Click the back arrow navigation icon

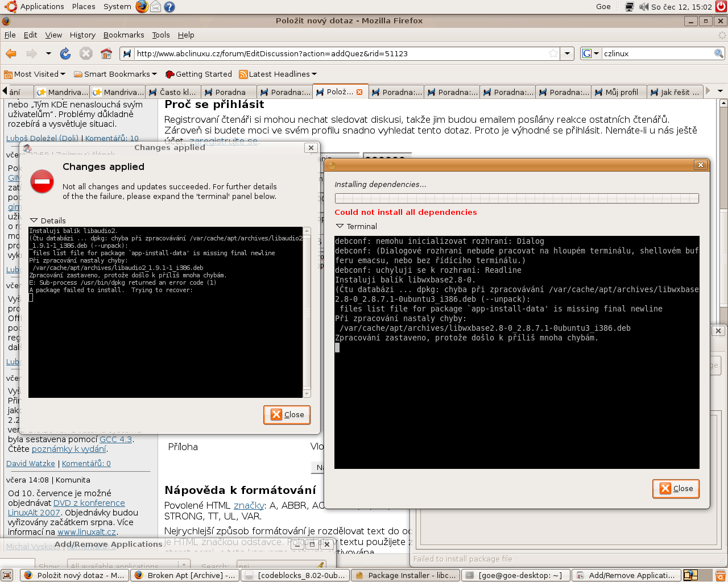click(x=11, y=53)
